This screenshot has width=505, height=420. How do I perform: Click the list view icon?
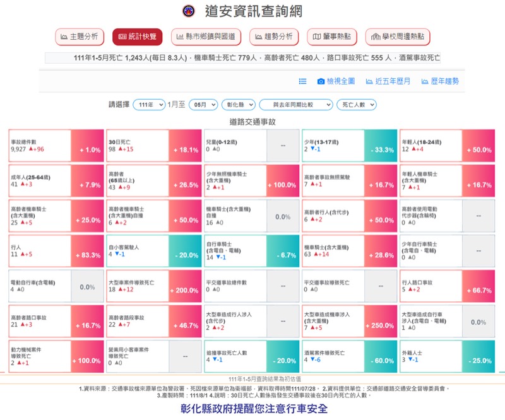(x=302, y=81)
